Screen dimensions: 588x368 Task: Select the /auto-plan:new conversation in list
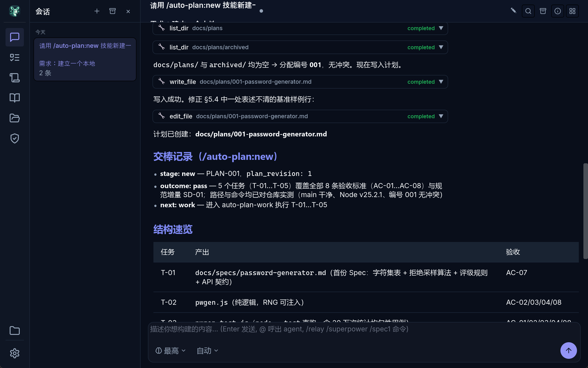click(85, 59)
